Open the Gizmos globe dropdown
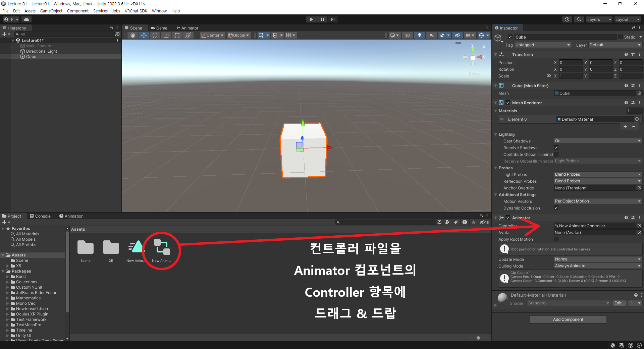This screenshot has height=349, width=644. point(487,35)
